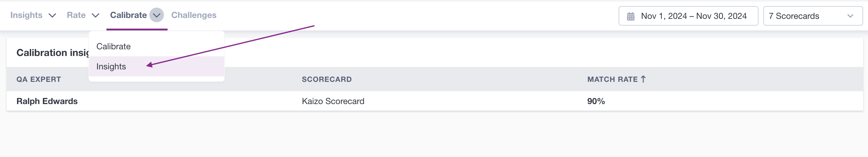Click the 90% match rate value
The height and width of the screenshot is (157, 868).
click(596, 101)
